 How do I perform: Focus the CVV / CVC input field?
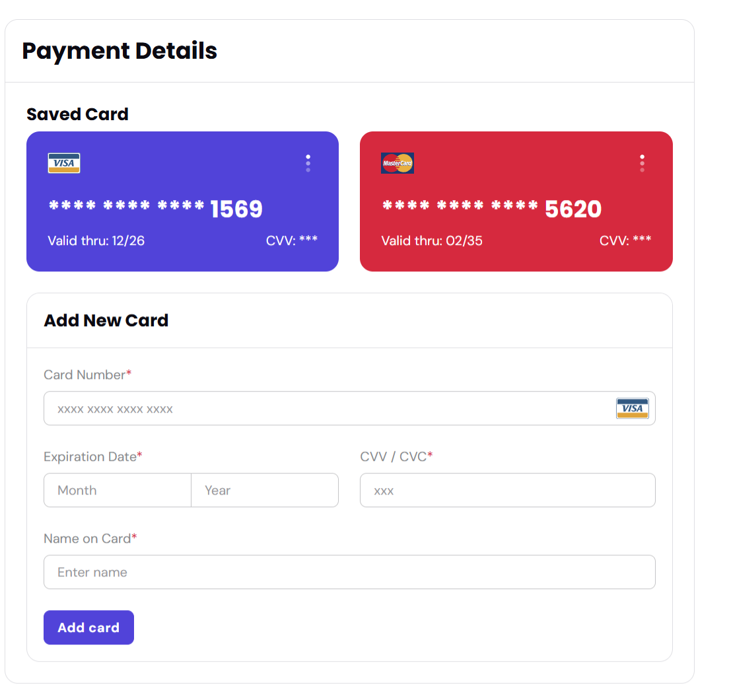(x=508, y=490)
